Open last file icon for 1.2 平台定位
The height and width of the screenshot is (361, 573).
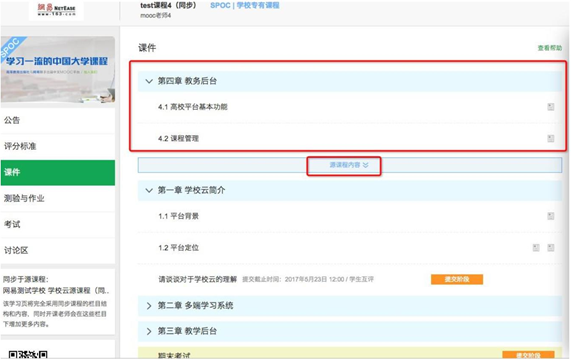click(550, 248)
